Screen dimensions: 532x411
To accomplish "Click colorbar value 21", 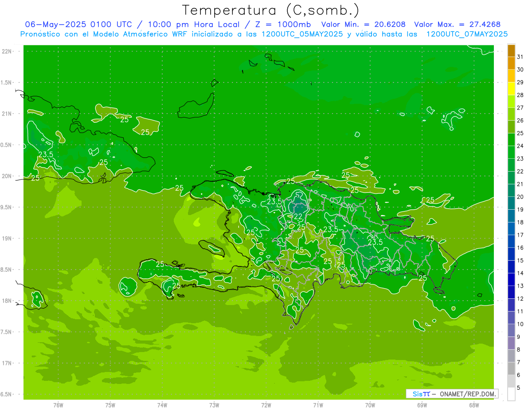I will tap(520, 184).
